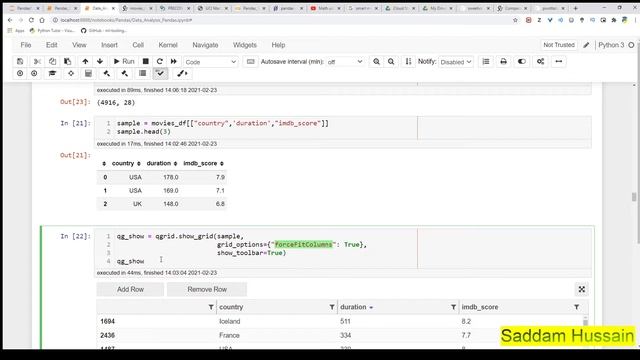Open Autosave interval dropdown

tap(344, 62)
